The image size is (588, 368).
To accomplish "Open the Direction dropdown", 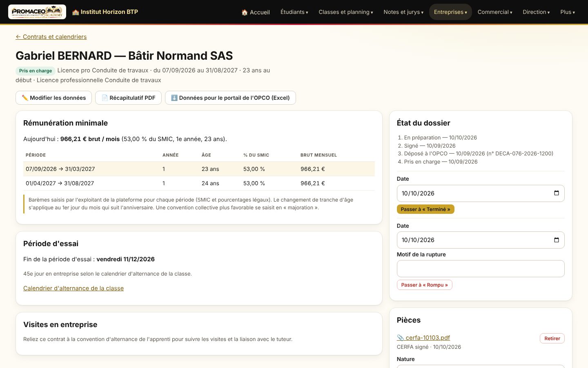I will coord(536,12).
